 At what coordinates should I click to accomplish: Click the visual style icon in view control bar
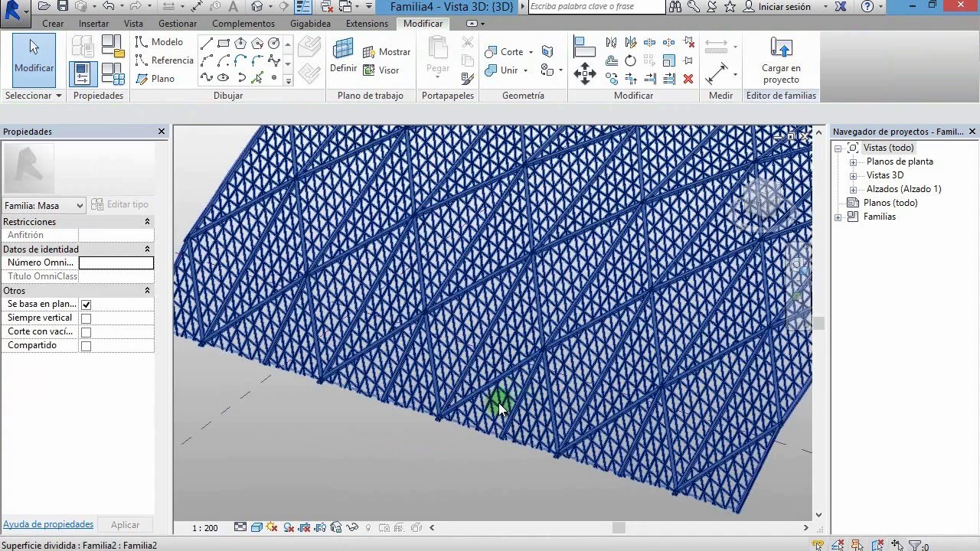click(x=257, y=527)
